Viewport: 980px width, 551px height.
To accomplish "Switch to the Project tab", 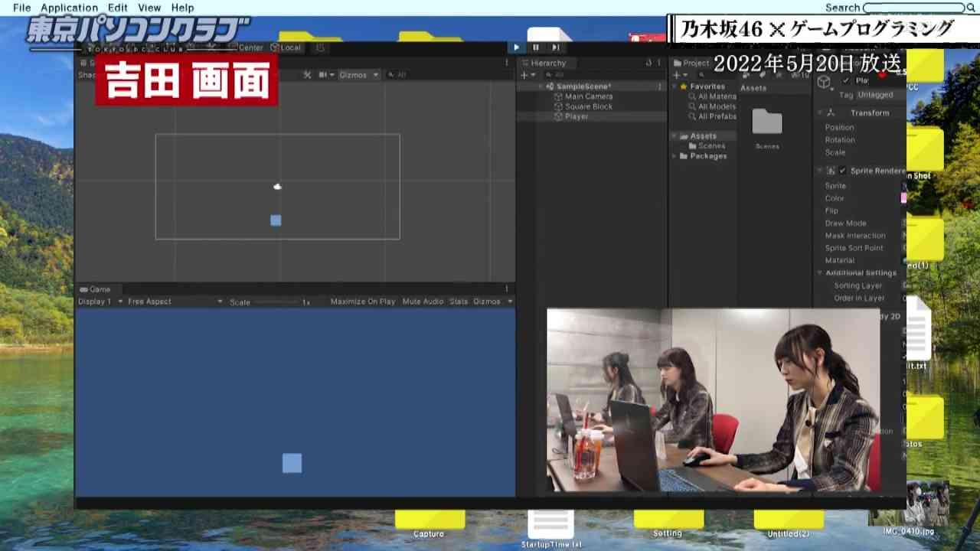I will (x=691, y=63).
